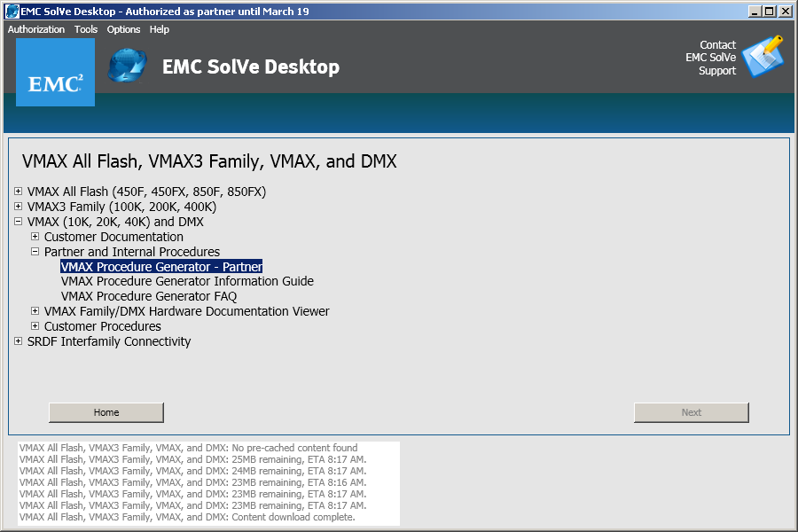The image size is (798, 532).
Task: Expand the Customer Procedures node
Action: 35,325
